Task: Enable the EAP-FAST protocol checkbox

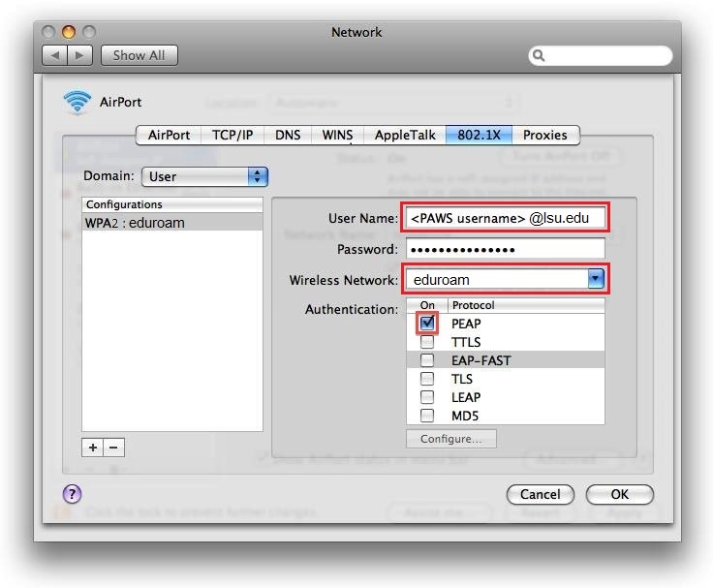Action: click(x=427, y=360)
